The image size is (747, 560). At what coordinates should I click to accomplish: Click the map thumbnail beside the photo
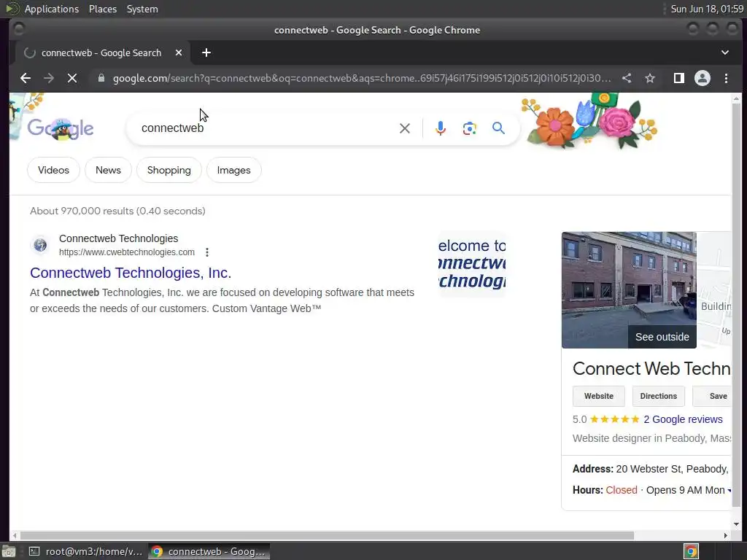[x=715, y=290]
